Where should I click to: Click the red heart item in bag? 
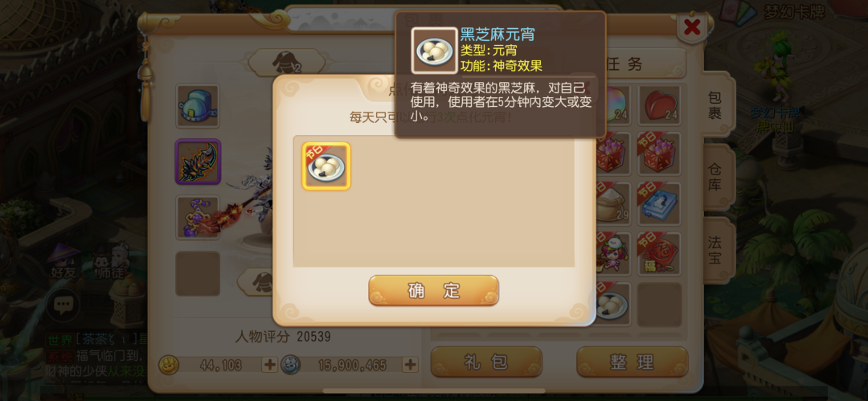coord(659,105)
